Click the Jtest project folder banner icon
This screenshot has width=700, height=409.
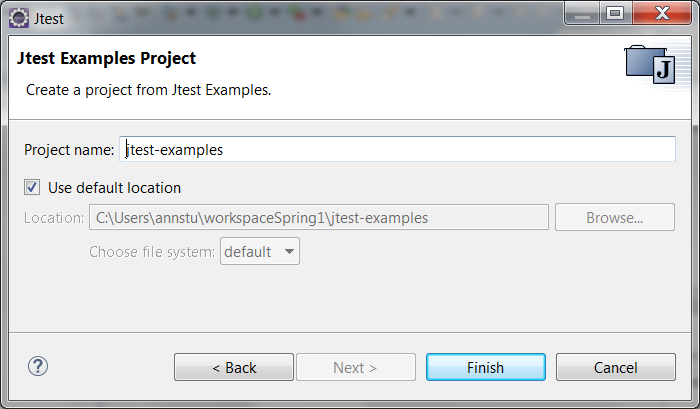[650, 64]
